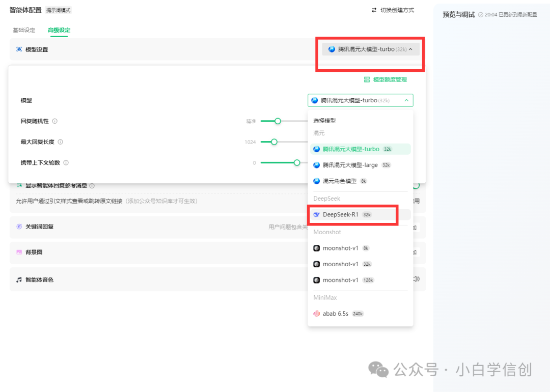This screenshot has width=550, height=392.
Task: Click the 预览与调试 panel title
Action: 459,15
